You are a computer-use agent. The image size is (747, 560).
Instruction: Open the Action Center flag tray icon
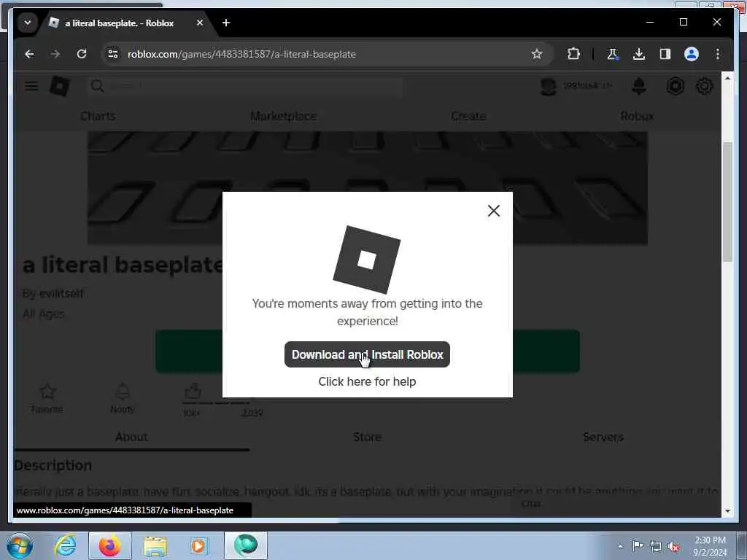[638, 545]
